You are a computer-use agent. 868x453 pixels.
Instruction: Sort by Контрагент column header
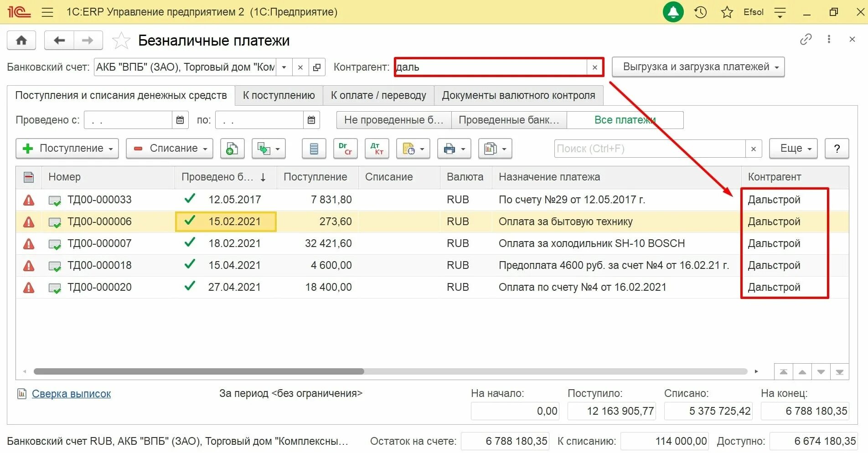coord(795,177)
